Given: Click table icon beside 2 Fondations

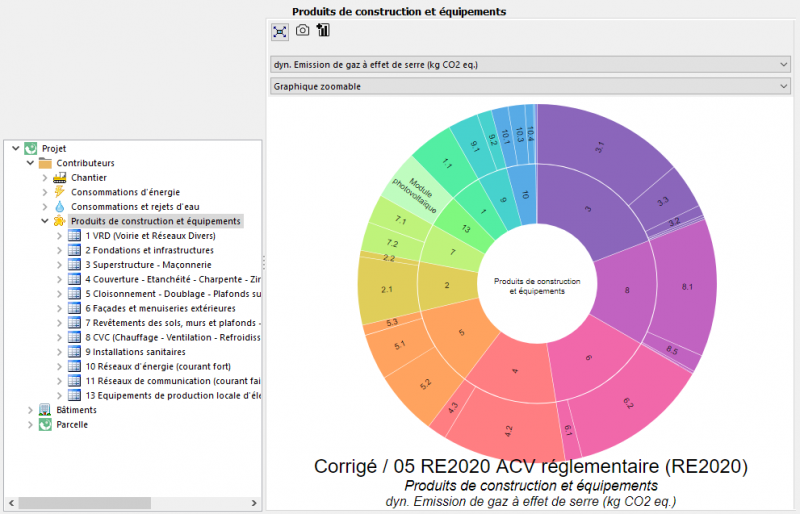Looking at the screenshot, I should (x=74, y=250).
